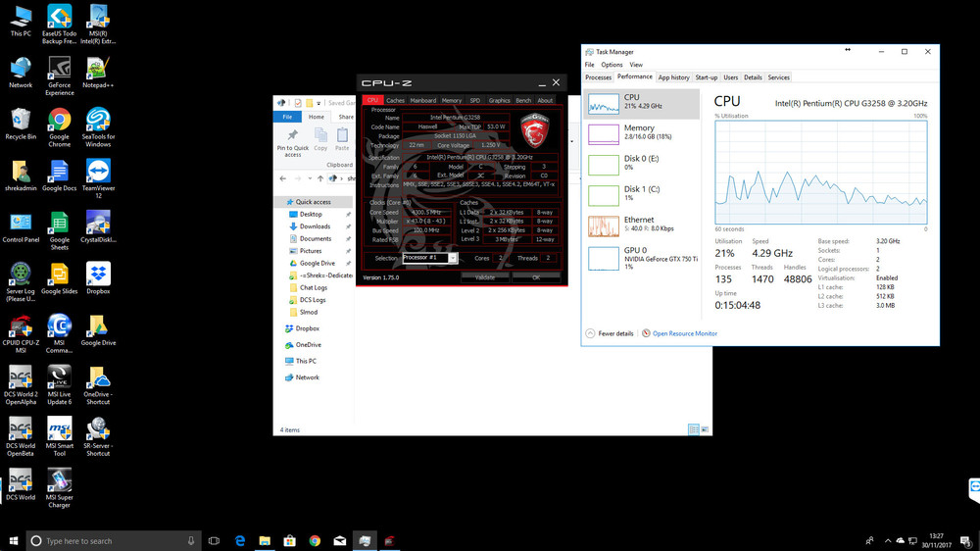Open SR-Server shortcut on desktop
980x551 pixels.
[x=98, y=436]
